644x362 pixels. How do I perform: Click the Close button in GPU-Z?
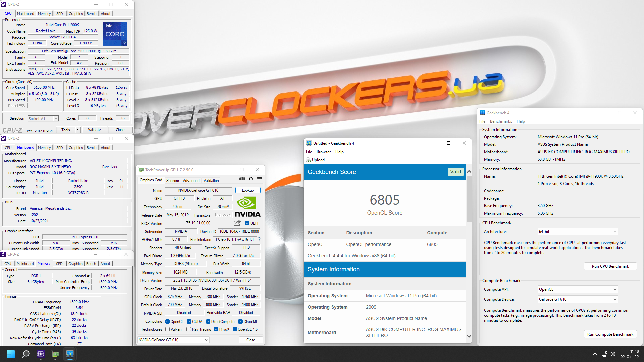point(251,340)
